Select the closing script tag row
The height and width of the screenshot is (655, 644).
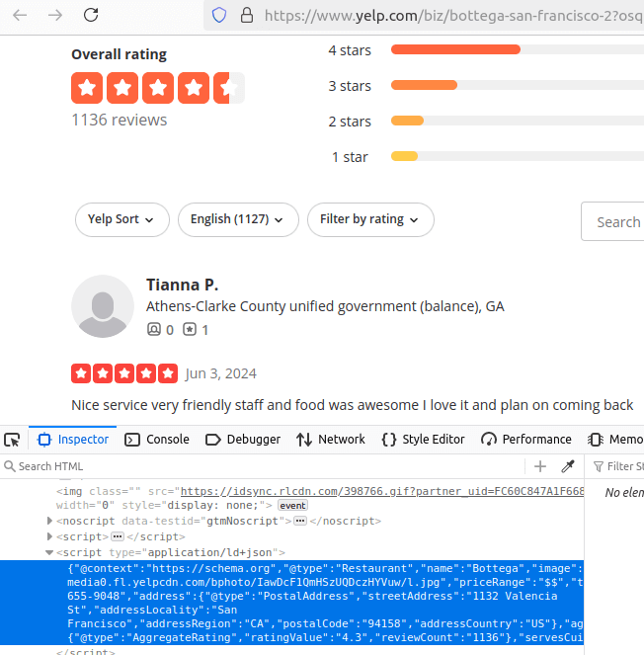(x=86, y=651)
